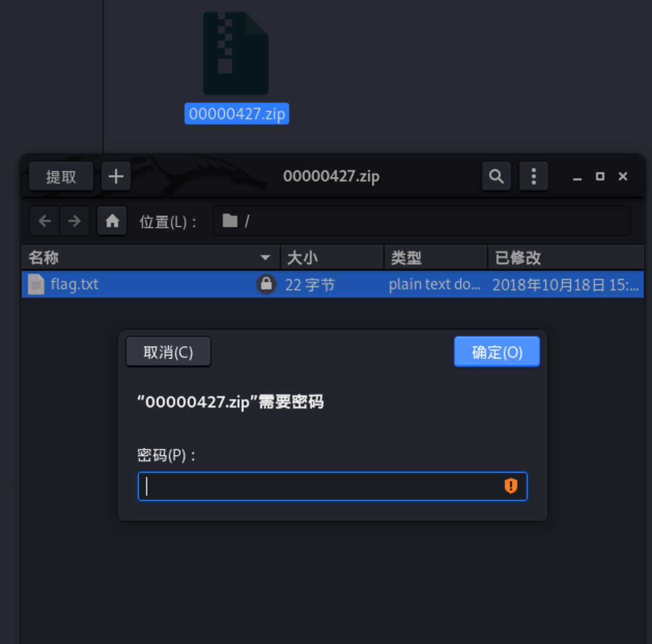Open Add Files using the plus icon
The height and width of the screenshot is (644, 652).
pos(116,176)
